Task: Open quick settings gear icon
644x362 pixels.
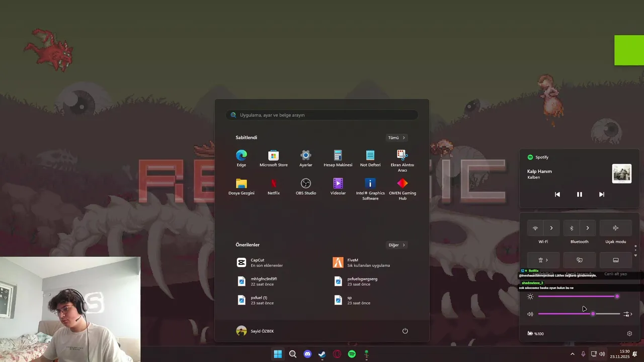Action: coord(629,334)
